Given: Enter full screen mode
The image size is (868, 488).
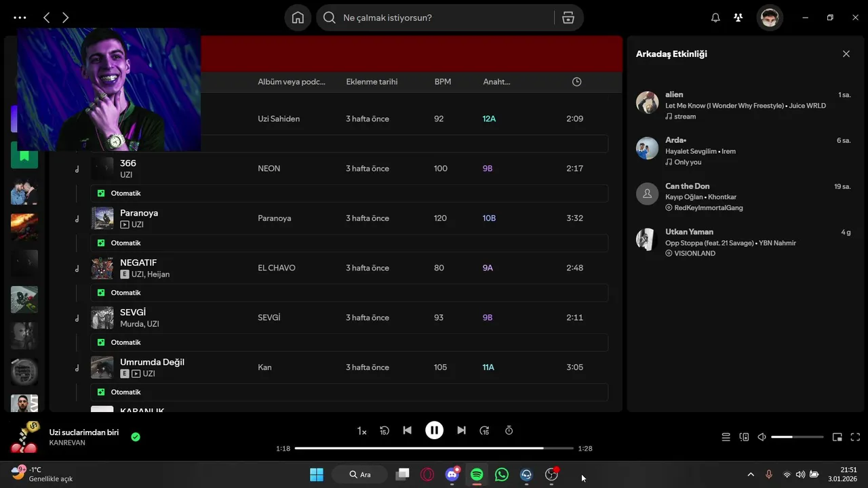Looking at the screenshot, I should (x=855, y=437).
